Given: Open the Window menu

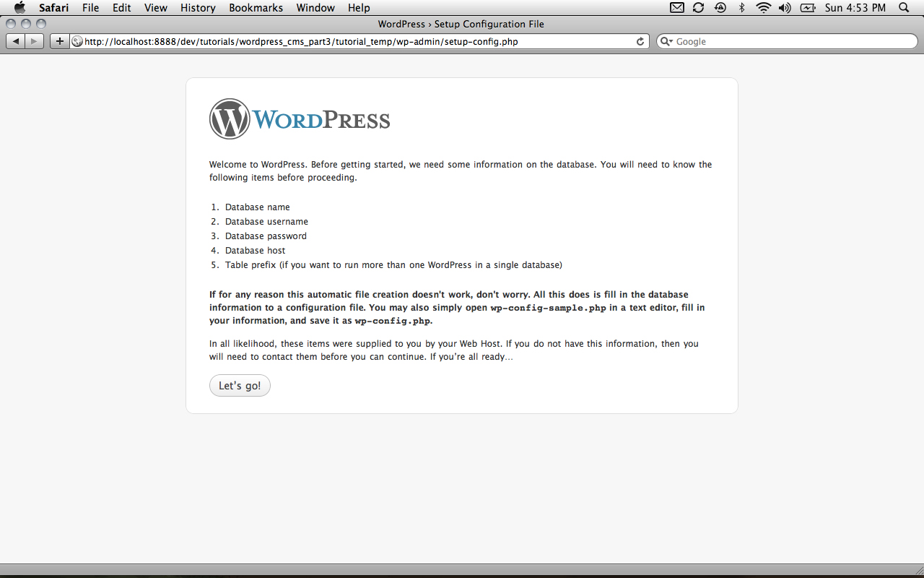Looking at the screenshot, I should (315, 8).
